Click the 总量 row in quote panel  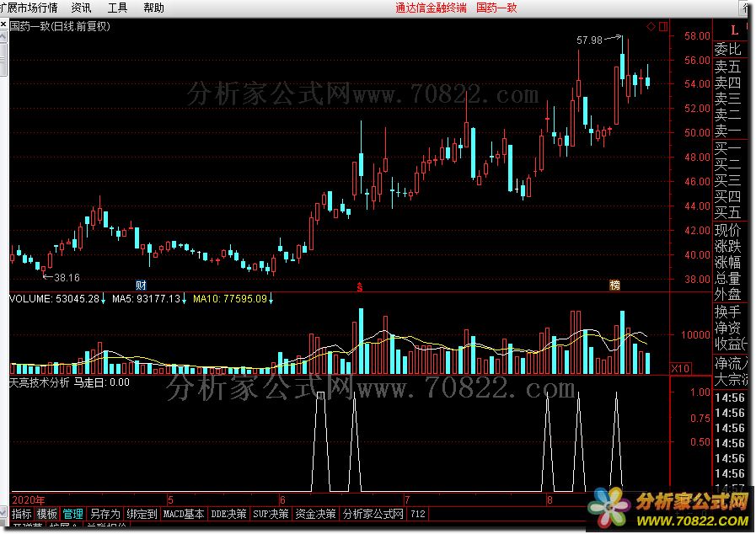click(x=727, y=278)
